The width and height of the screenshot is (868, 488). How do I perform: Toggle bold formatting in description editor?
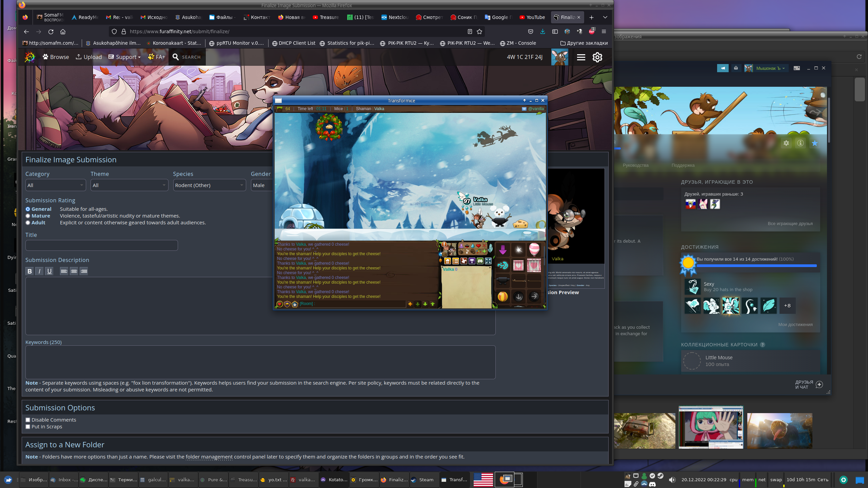click(x=29, y=271)
